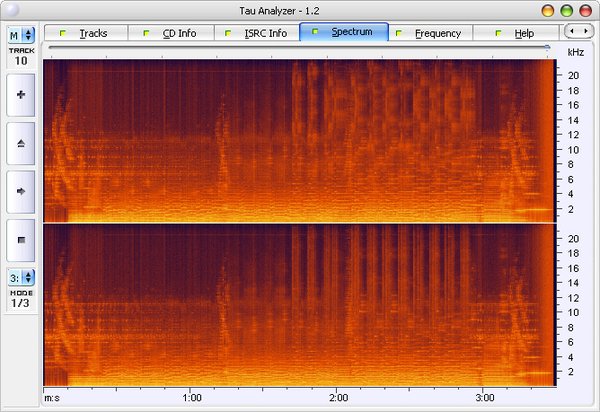
Task: Click the mode 1/3 display
Action: [x=20, y=303]
